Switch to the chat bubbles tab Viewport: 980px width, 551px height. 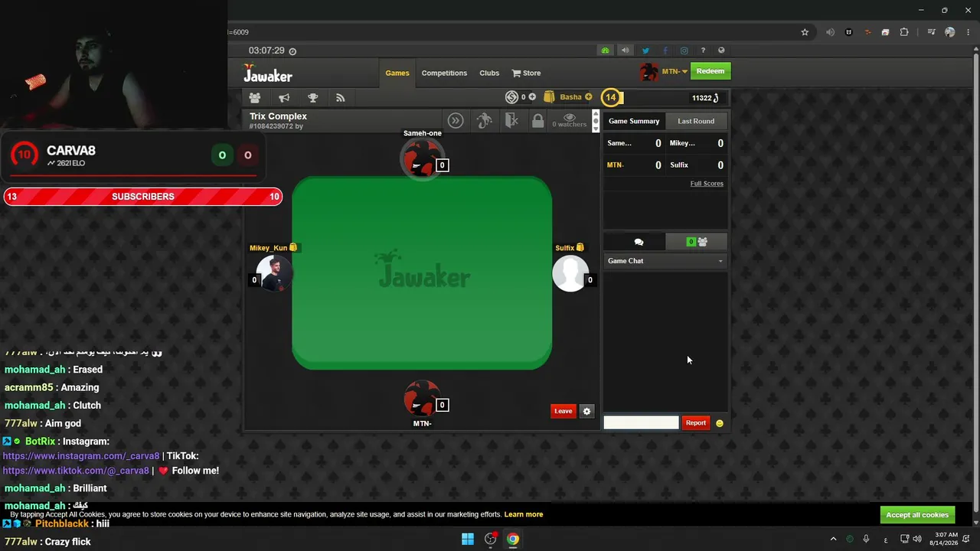click(639, 242)
